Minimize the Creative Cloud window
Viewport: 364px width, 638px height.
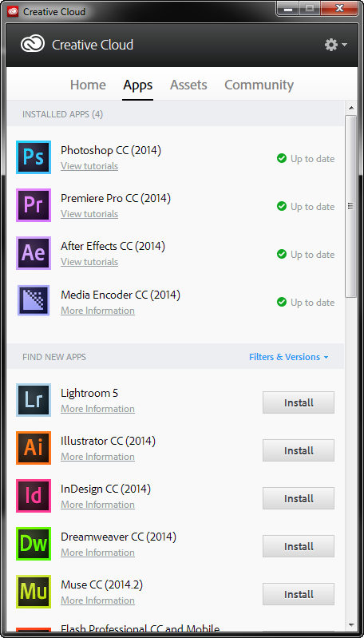tap(288, 9)
